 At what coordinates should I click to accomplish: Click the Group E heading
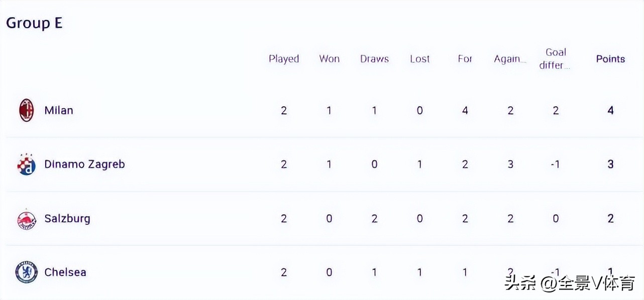pos(34,23)
